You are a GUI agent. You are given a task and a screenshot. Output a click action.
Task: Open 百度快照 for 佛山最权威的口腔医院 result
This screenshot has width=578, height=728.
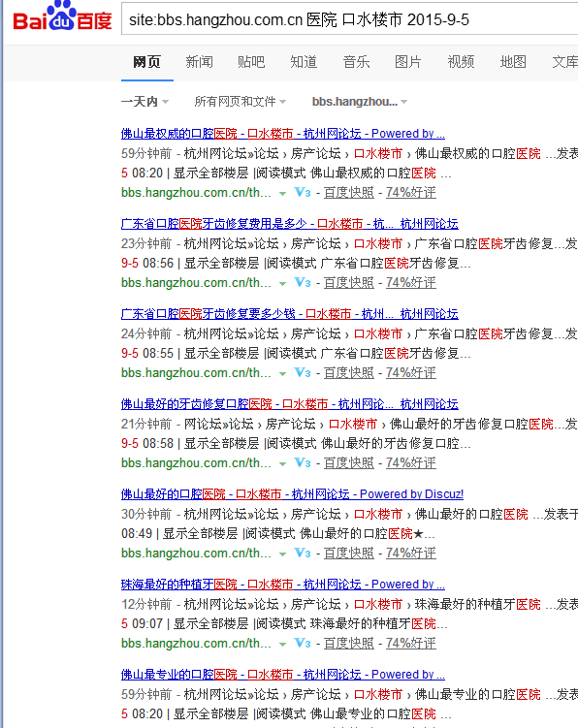pos(348,192)
